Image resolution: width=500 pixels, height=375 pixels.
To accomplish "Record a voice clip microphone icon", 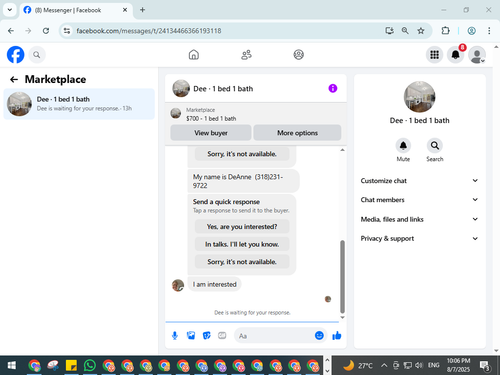I will [x=175, y=336].
